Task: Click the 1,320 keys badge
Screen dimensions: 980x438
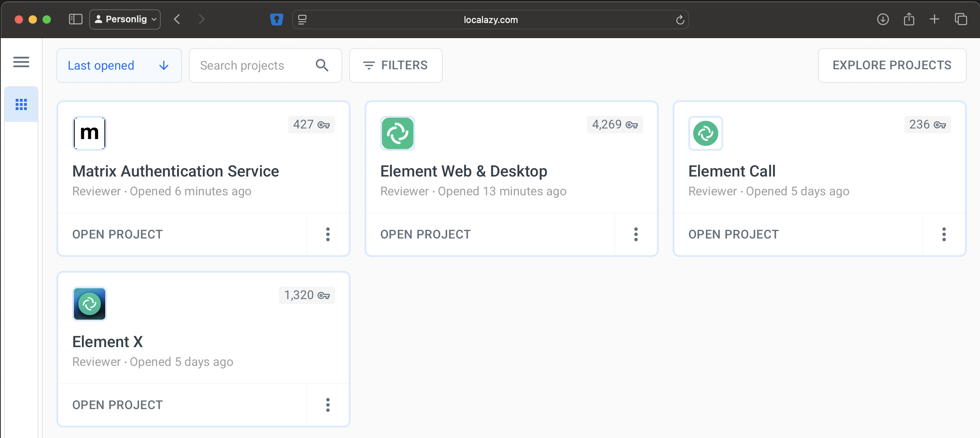Action: (x=307, y=295)
